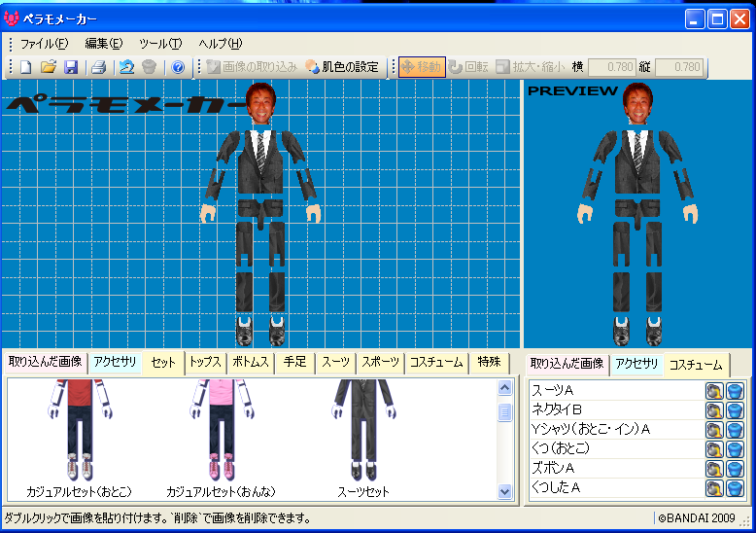The image size is (756, 533).
Task: Click the face photo on the editing canvas
Action: (x=260, y=103)
